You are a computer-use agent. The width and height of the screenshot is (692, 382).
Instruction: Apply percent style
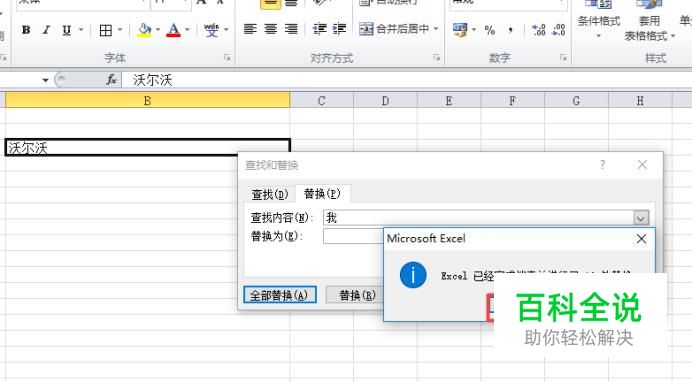[x=489, y=30]
